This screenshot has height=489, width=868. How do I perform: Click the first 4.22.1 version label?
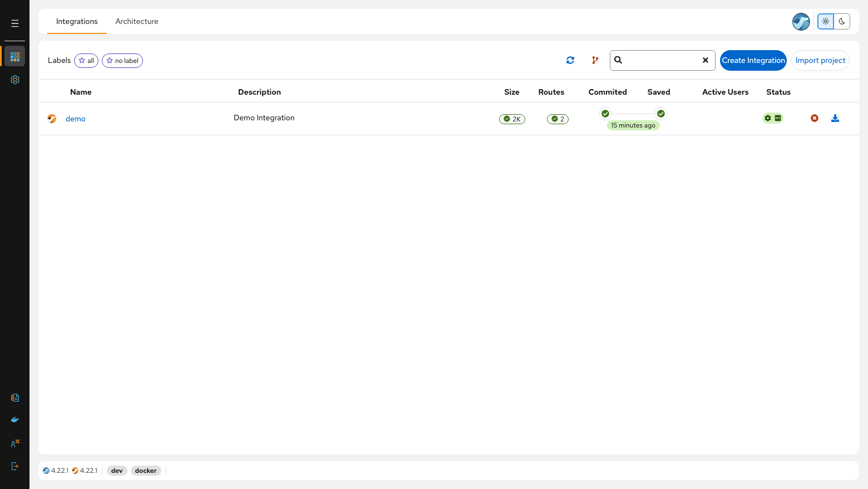[x=56, y=471]
